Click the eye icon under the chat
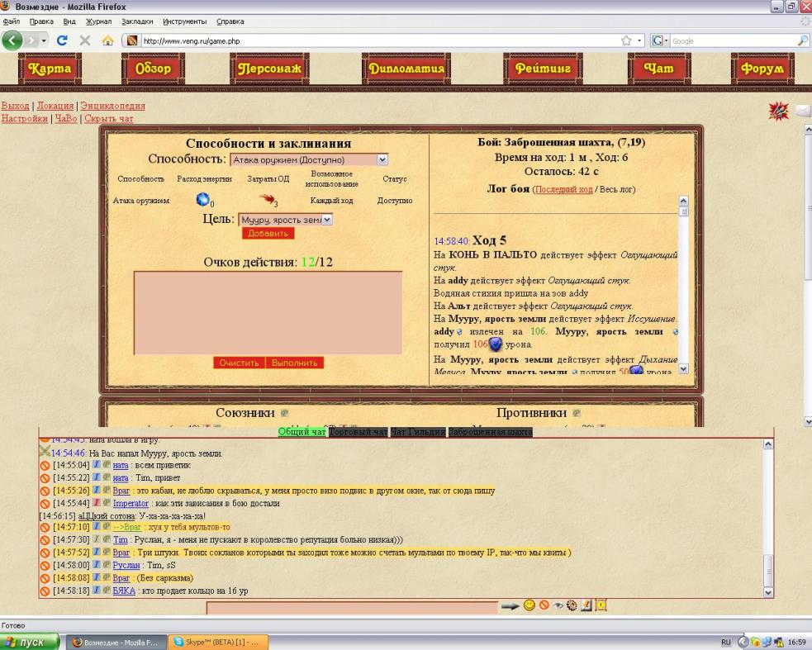The height and width of the screenshot is (650, 812). click(558, 605)
